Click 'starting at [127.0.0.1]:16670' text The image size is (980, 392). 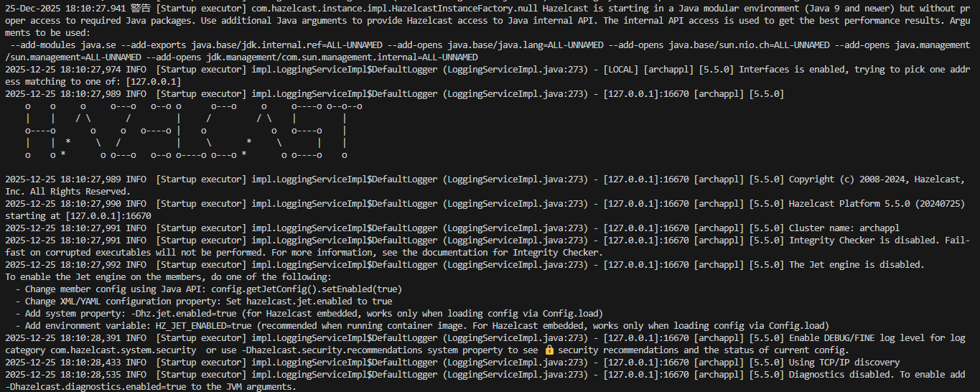(78, 216)
